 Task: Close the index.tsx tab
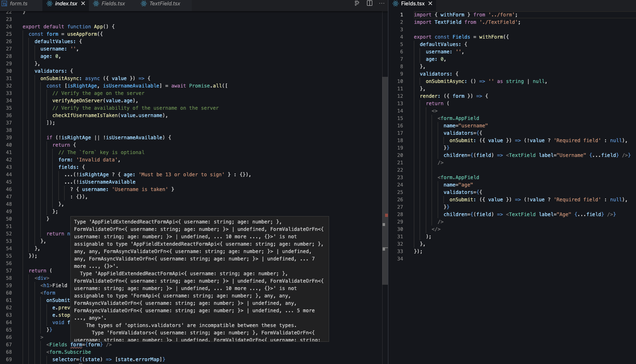pyautogui.click(x=83, y=4)
